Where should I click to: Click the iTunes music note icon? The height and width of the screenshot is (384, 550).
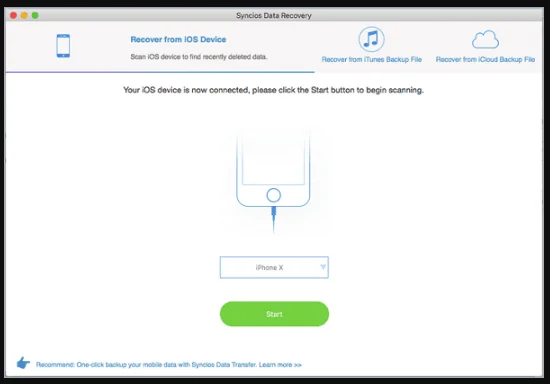click(371, 39)
